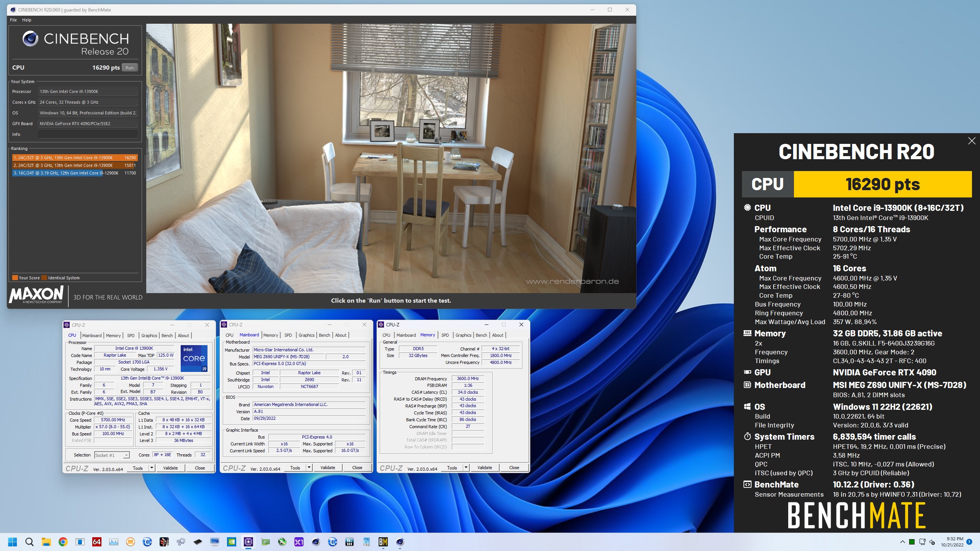Open the orange circular taskbar icon
Screen dimensions: 980x551
tap(130, 542)
